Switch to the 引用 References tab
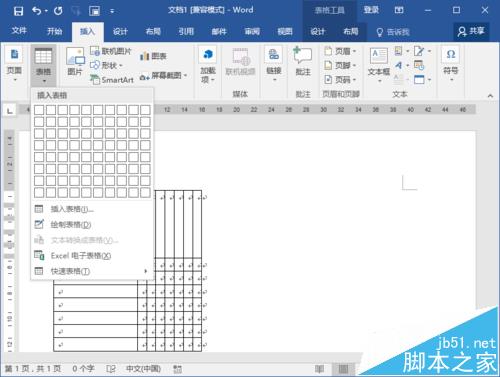Image resolution: width=500 pixels, height=377 pixels. click(186, 31)
